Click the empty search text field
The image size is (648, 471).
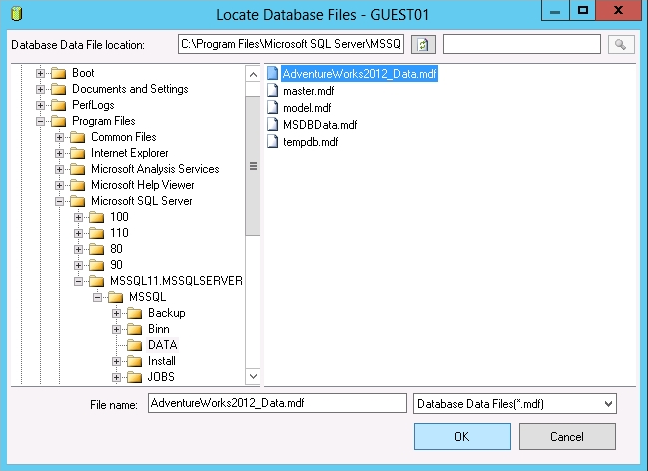[522, 44]
